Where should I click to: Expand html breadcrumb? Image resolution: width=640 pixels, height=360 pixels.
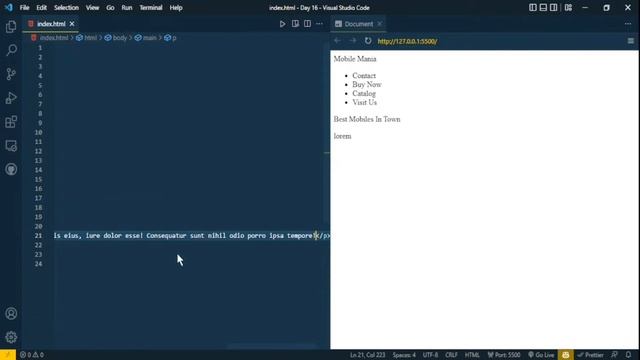90,38
